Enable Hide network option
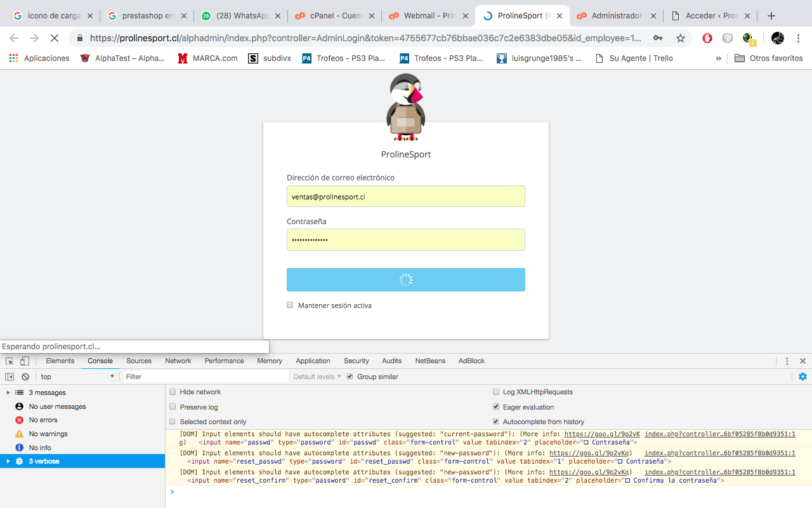Image resolution: width=812 pixels, height=508 pixels. (173, 392)
